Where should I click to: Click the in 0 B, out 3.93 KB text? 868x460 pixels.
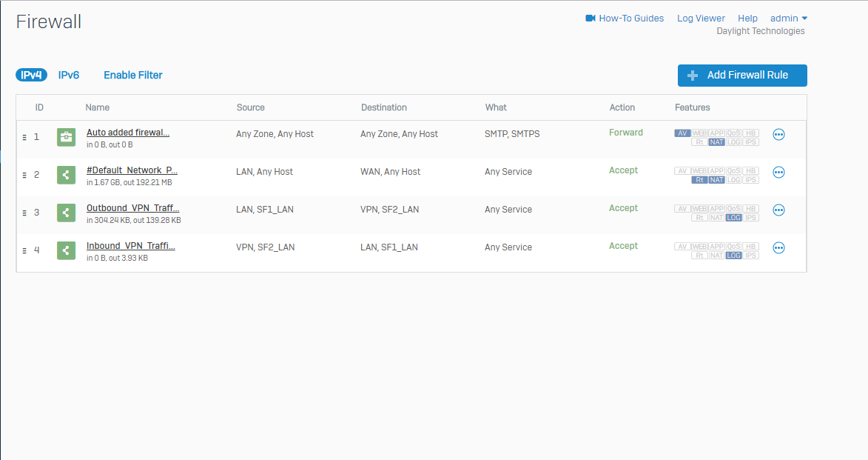coord(117,258)
